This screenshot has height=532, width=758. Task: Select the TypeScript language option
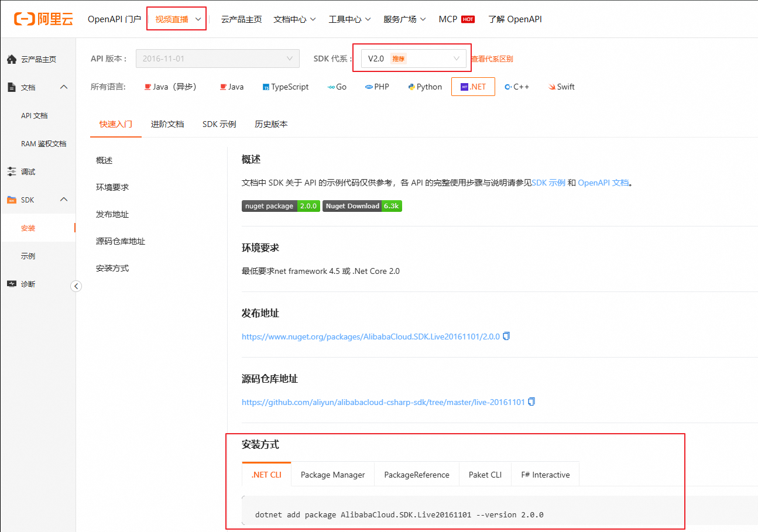coord(286,87)
